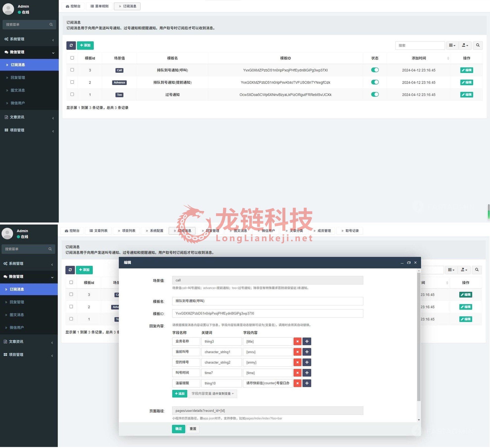
Task: Open 文章列表 tab in bottom window
Action: pyautogui.click(x=98, y=231)
